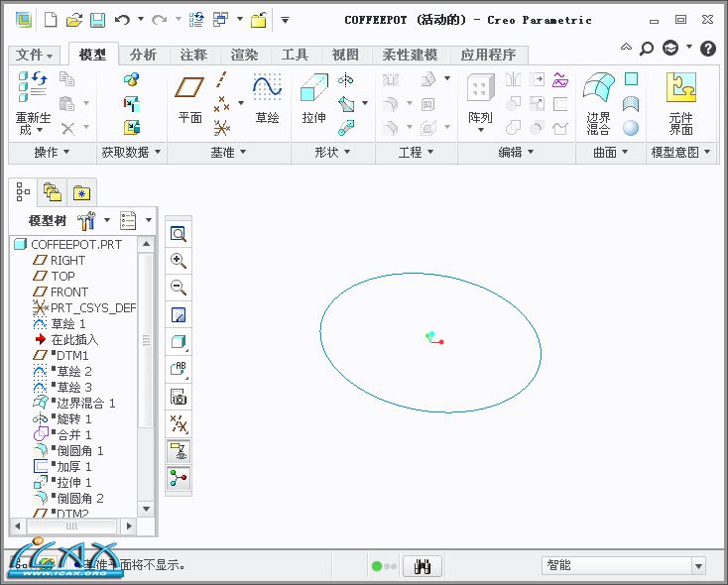This screenshot has width=728, height=585.
Task: Select the Sketch (草绘) tool in the ribbon
Action: click(x=267, y=99)
